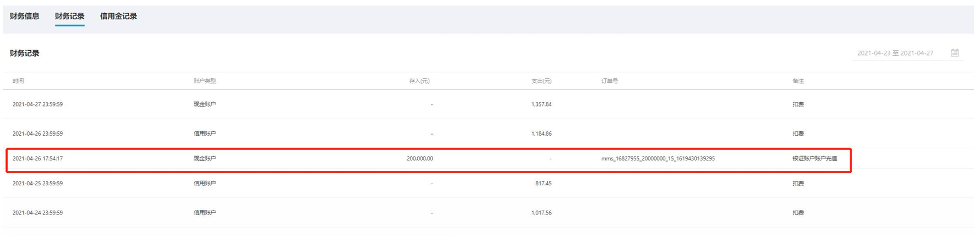Click the date range field 2021-04-23 至 2021-04-27
Image resolution: width=980 pixels, height=236 pixels.
(x=895, y=53)
